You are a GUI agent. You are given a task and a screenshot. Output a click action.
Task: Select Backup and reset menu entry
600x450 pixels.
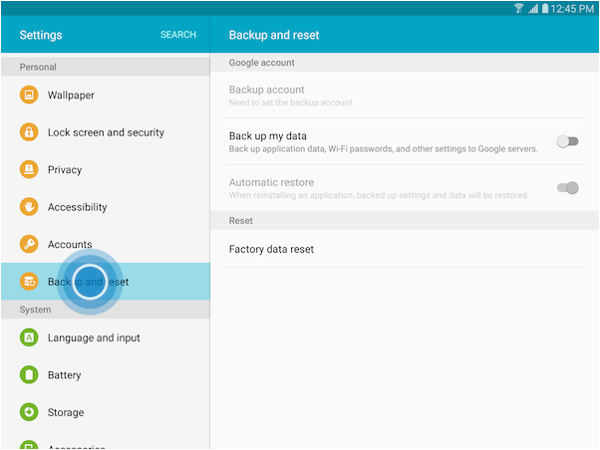tap(106, 282)
